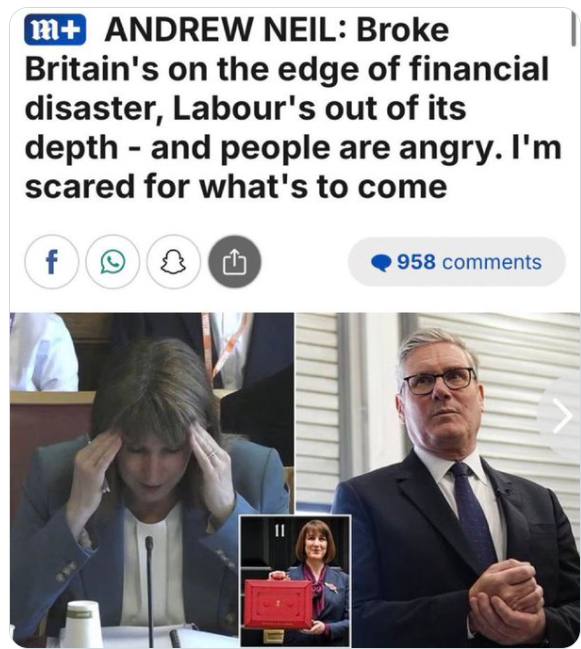Viewport: 581px width, 649px height.
Task: Share the article on Facebook
Action: click(x=51, y=262)
